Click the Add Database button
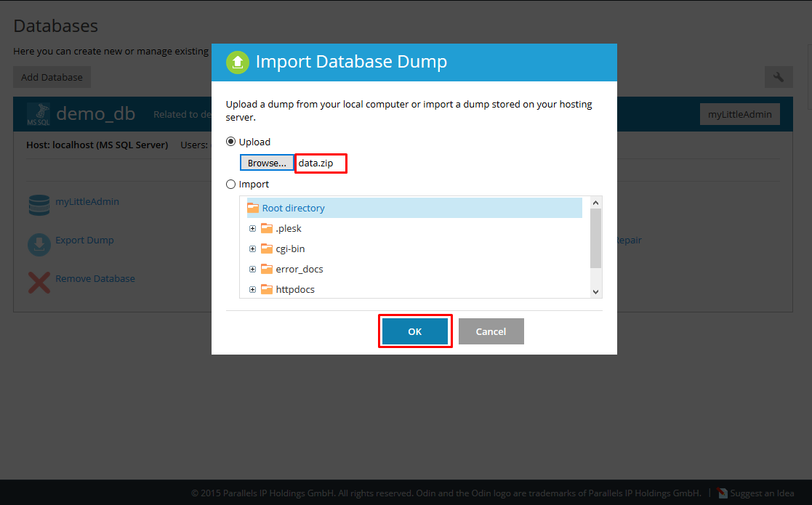 pos(52,76)
